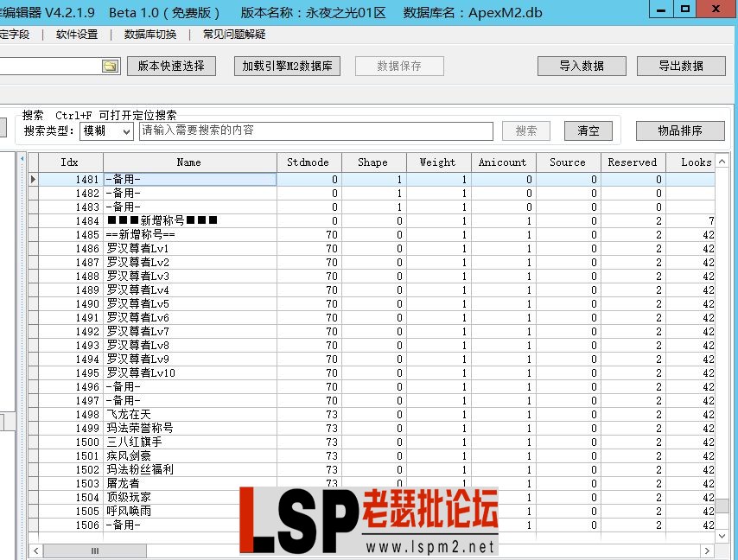Click the 导出数据 button
Screen dimensions: 738x560
[681, 66]
